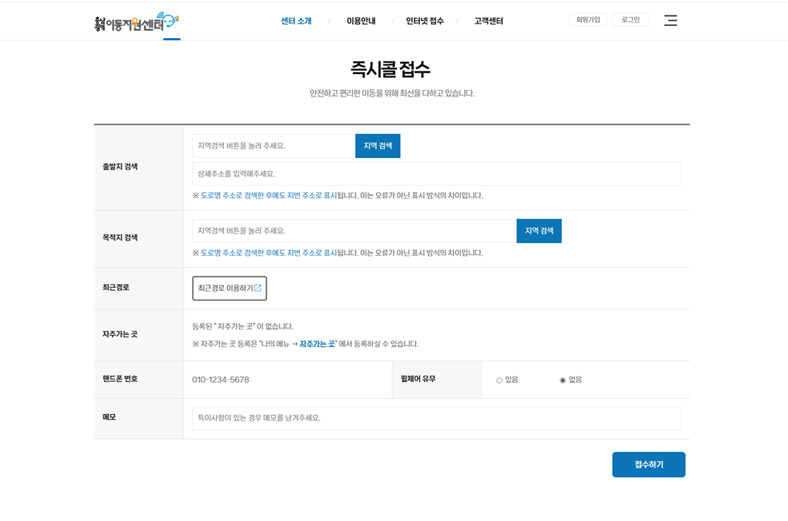This screenshot has height=521, width=788.
Task: Open the 이용안내 menu
Action: 361,21
